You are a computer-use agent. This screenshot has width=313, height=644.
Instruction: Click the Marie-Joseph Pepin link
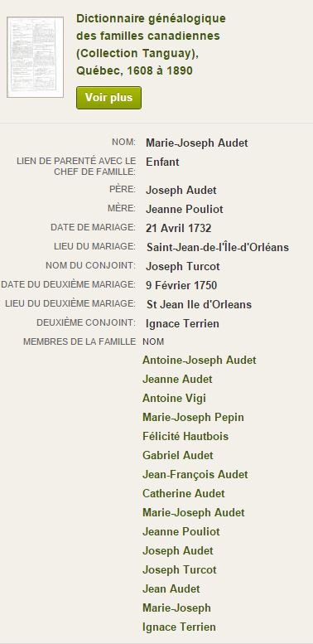point(193,417)
